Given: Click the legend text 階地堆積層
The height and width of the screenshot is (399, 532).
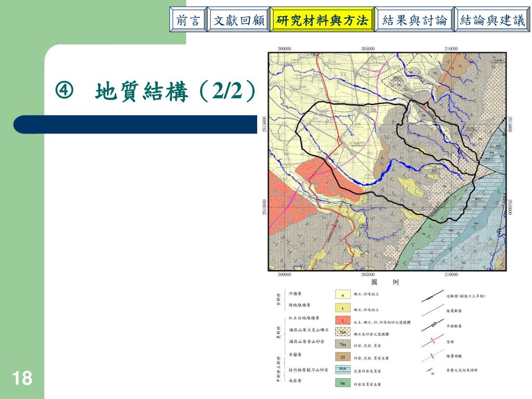Looking at the screenshot, I should click(x=299, y=305).
